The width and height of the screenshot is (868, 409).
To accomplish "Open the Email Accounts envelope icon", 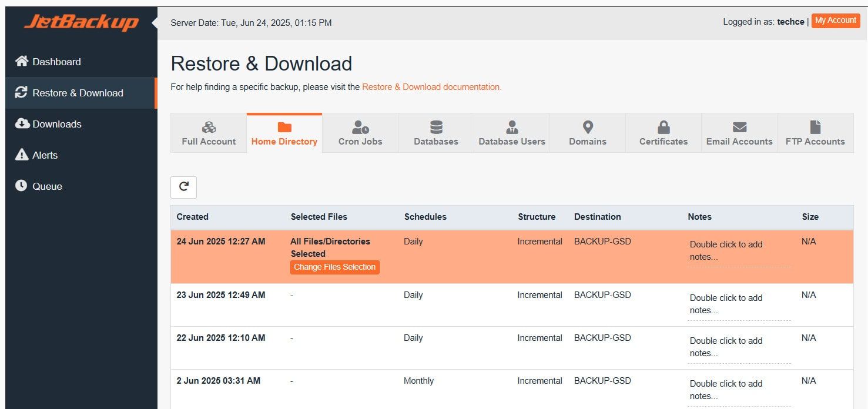I will [x=739, y=128].
